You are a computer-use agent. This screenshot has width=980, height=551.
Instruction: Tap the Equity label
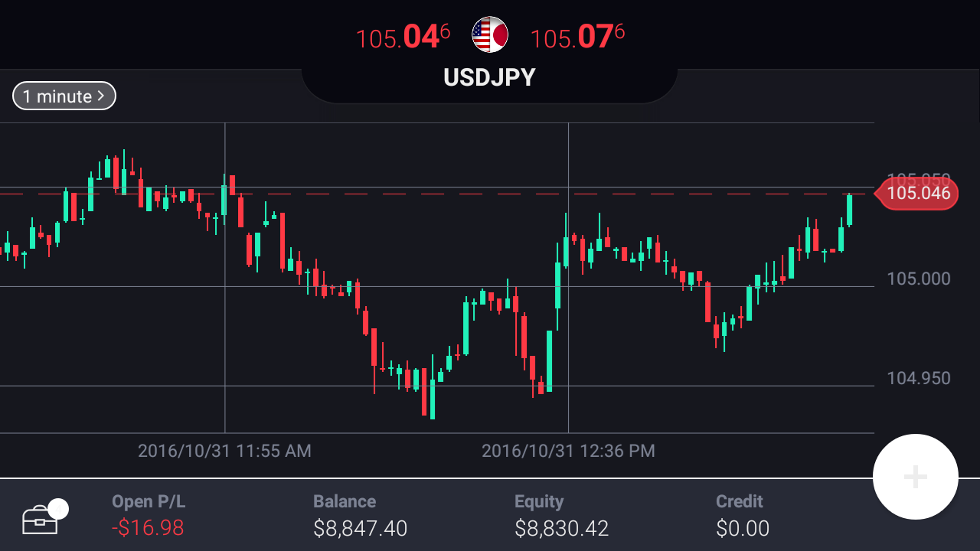coord(539,502)
